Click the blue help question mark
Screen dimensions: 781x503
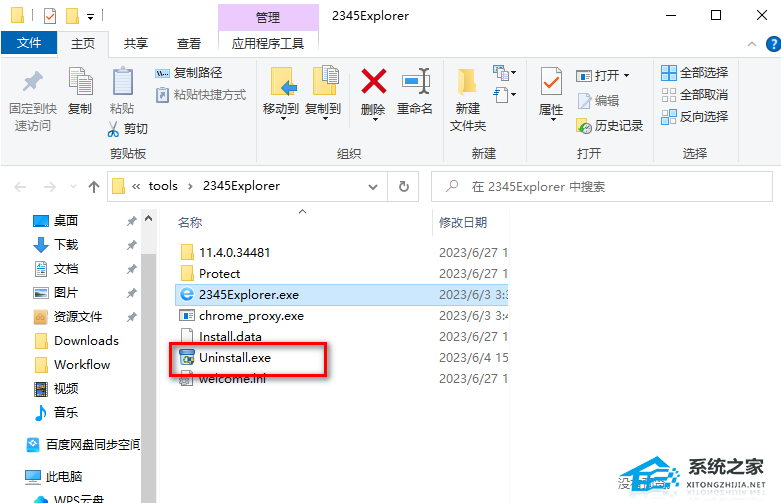(x=774, y=44)
